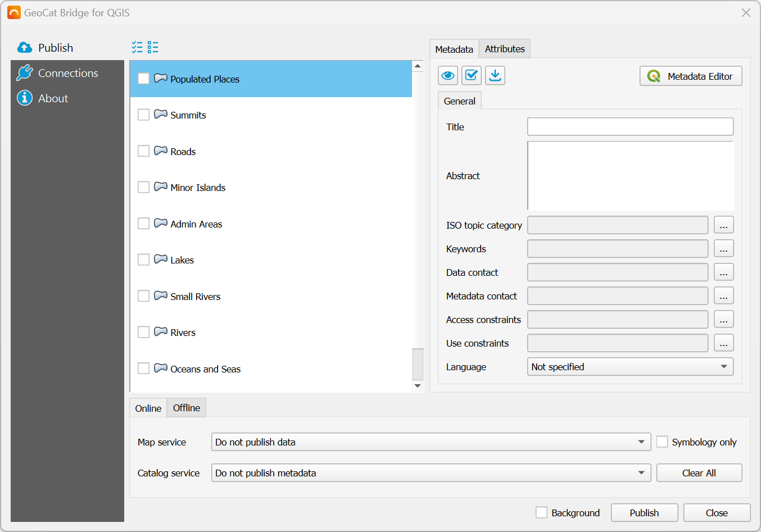Enable the Symbology only checkbox
The height and width of the screenshot is (532, 761).
[663, 442]
